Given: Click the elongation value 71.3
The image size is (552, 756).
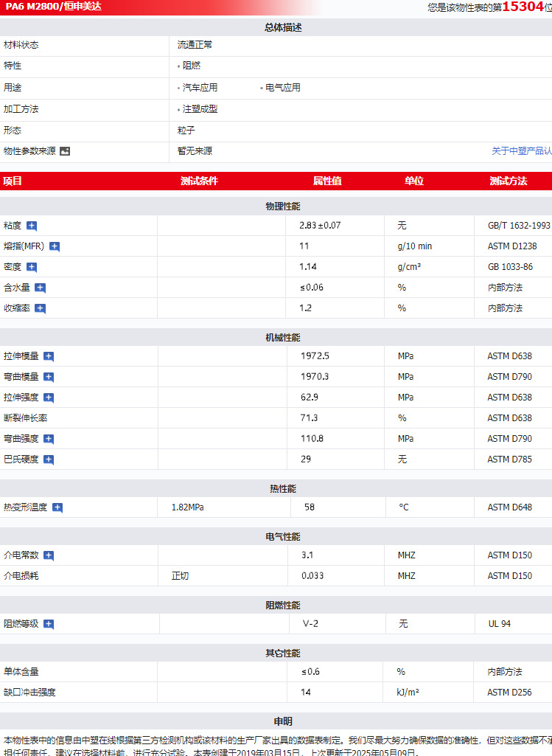Looking at the screenshot, I should click(310, 418).
